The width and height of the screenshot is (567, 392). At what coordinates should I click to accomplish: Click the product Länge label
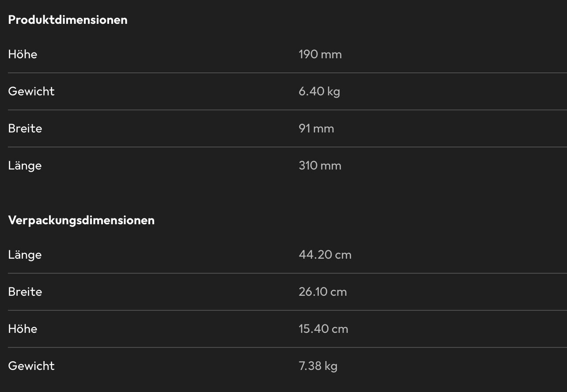click(25, 166)
